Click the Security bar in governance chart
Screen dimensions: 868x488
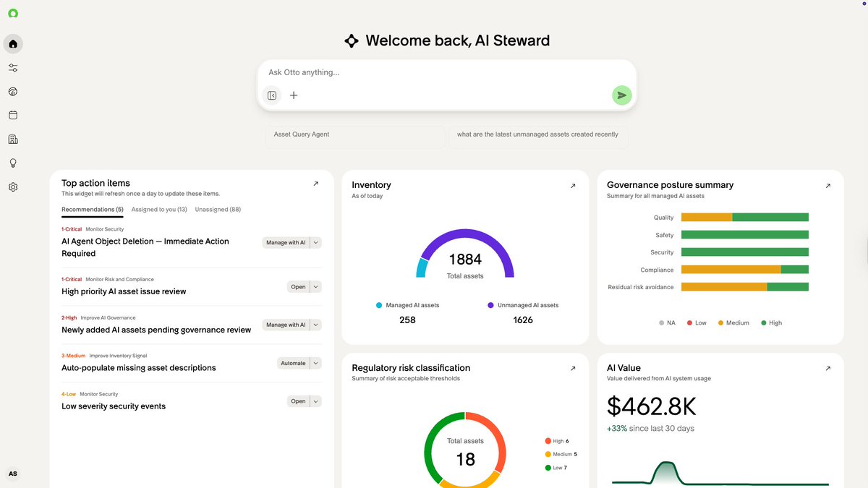tap(745, 252)
